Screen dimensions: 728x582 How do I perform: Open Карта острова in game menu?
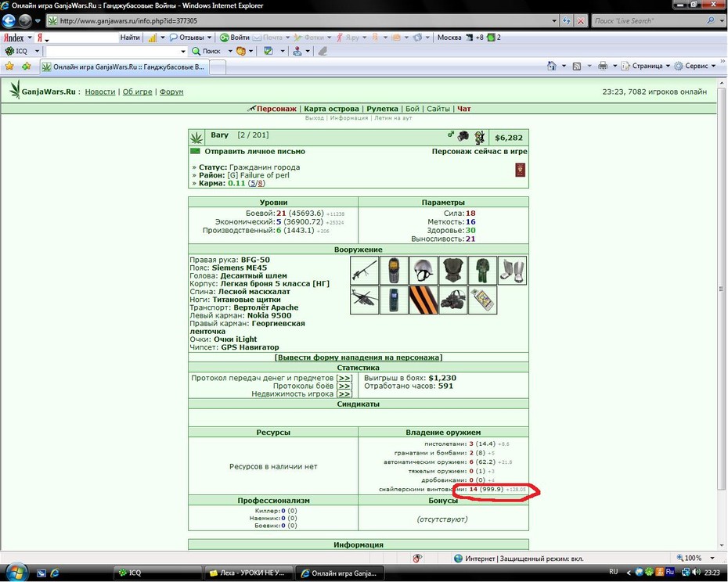click(x=331, y=109)
